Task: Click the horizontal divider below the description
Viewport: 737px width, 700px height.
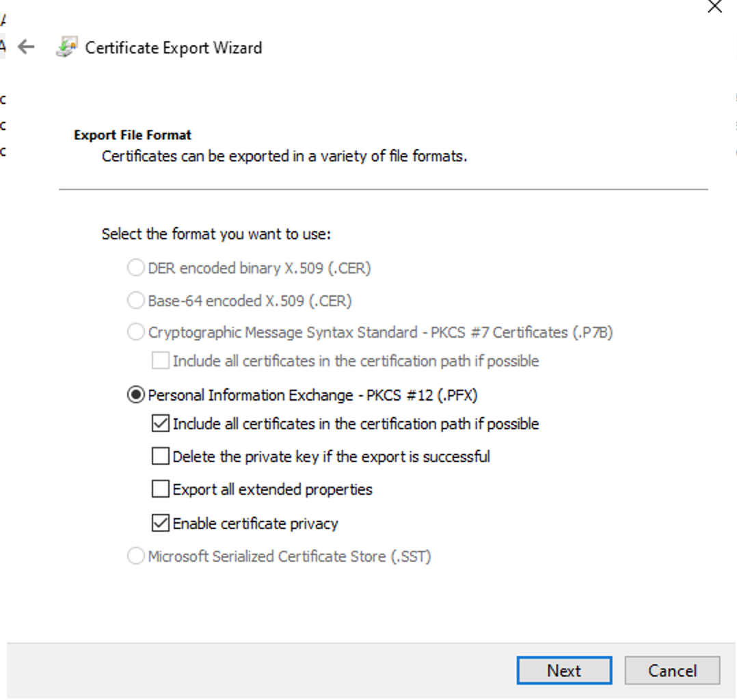Action: (x=383, y=189)
